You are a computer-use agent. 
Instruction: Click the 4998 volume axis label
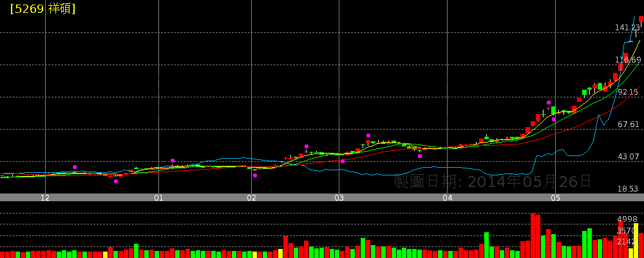click(x=627, y=219)
